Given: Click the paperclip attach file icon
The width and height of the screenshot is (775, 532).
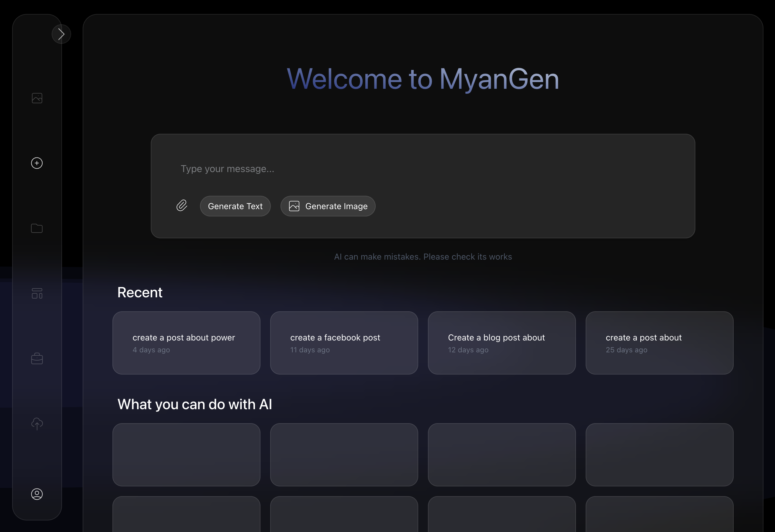Looking at the screenshot, I should [x=182, y=206].
